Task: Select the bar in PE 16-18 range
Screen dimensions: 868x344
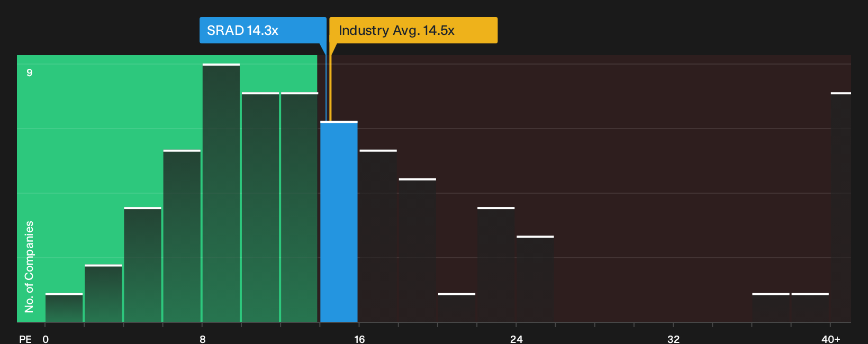Action: [x=378, y=236]
